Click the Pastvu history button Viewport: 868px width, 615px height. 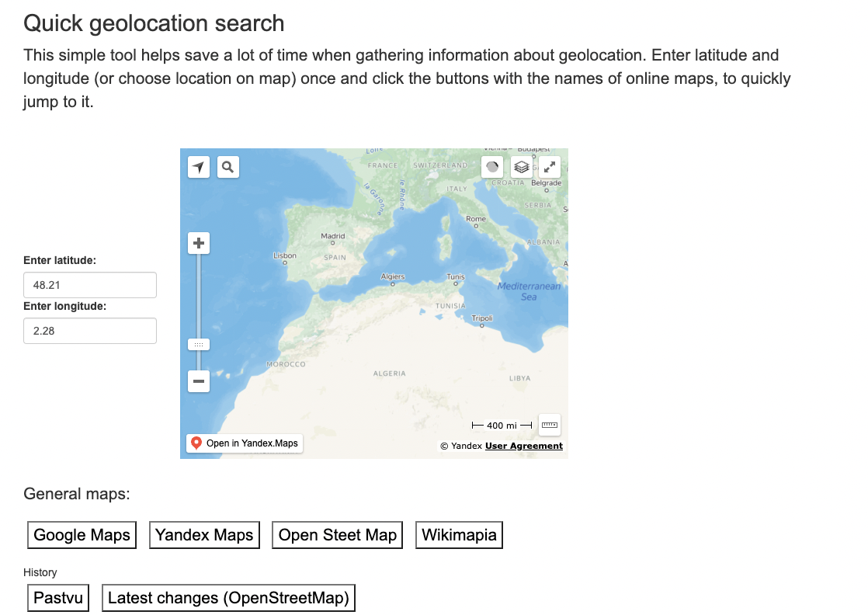[x=58, y=598]
